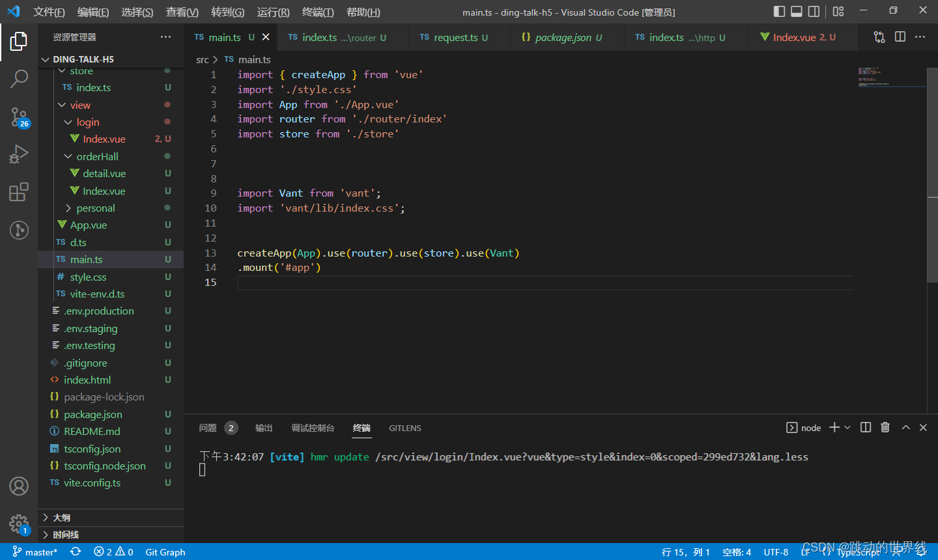Add a new terminal with plus icon
Screen dimensions: 938x560
[x=834, y=427]
